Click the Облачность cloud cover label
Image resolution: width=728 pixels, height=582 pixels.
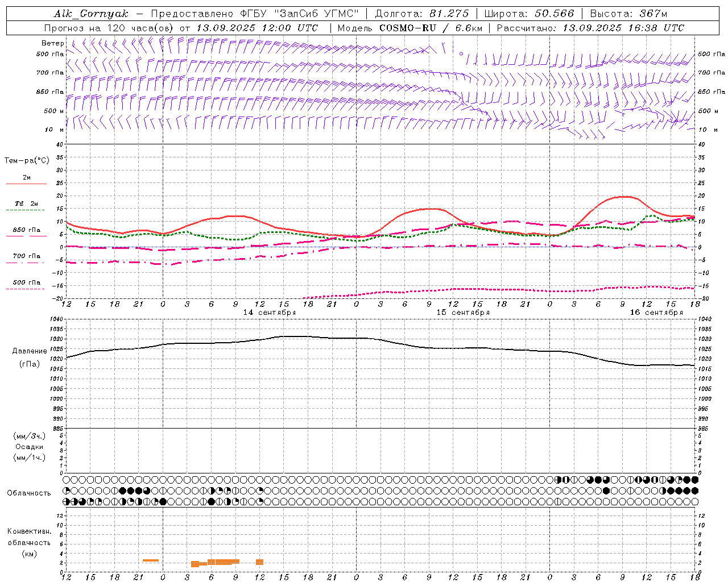[x=29, y=493]
